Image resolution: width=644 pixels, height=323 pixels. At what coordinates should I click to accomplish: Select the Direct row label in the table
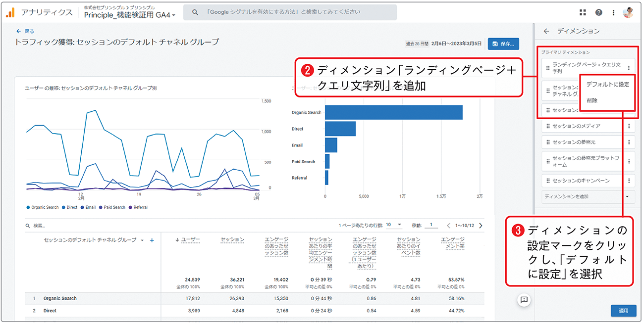click(x=50, y=311)
